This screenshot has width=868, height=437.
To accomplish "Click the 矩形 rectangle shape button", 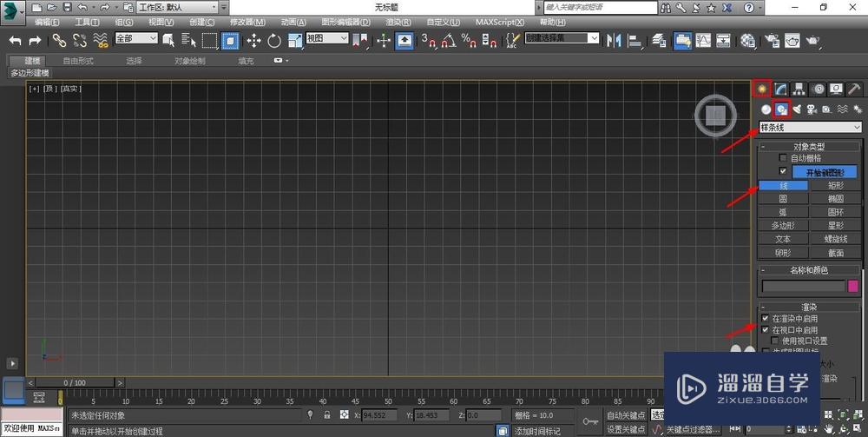I will click(x=835, y=185).
